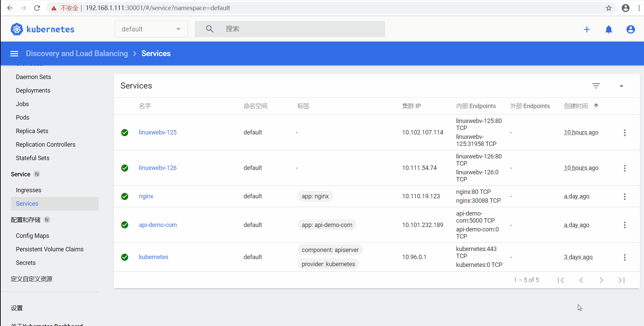Open the linuxwebv-125 service details
Screen dimensions: 644x326
158,132
